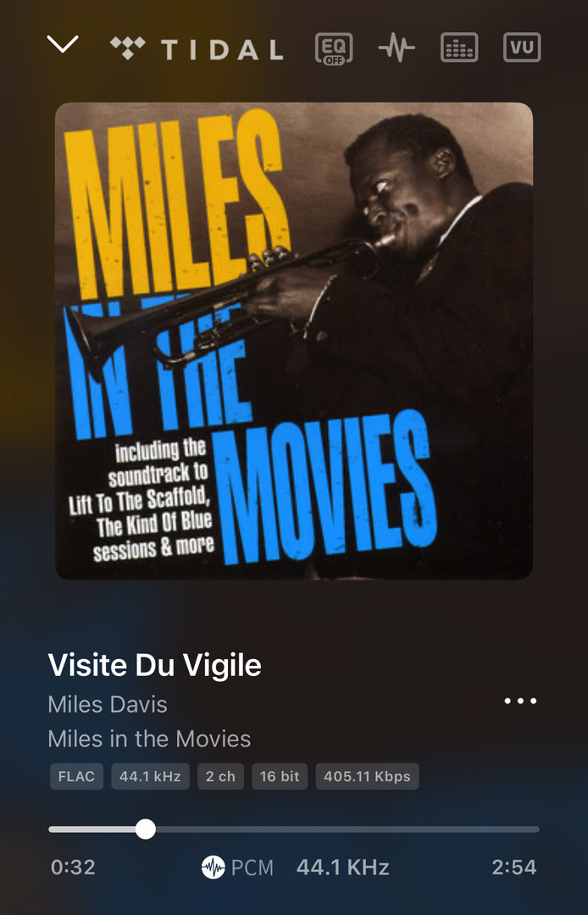This screenshot has height=915, width=588.
Task: Click the Miles in the Movies album cover
Action: pyautogui.click(x=294, y=341)
